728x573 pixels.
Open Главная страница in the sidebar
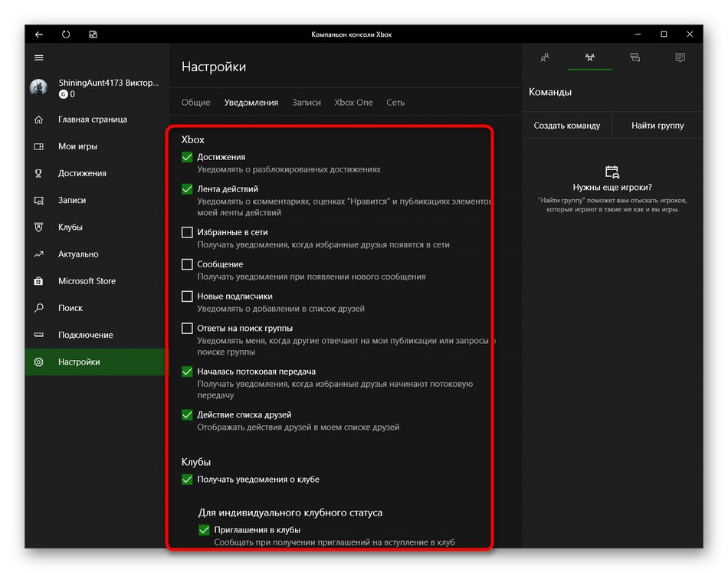tap(97, 120)
